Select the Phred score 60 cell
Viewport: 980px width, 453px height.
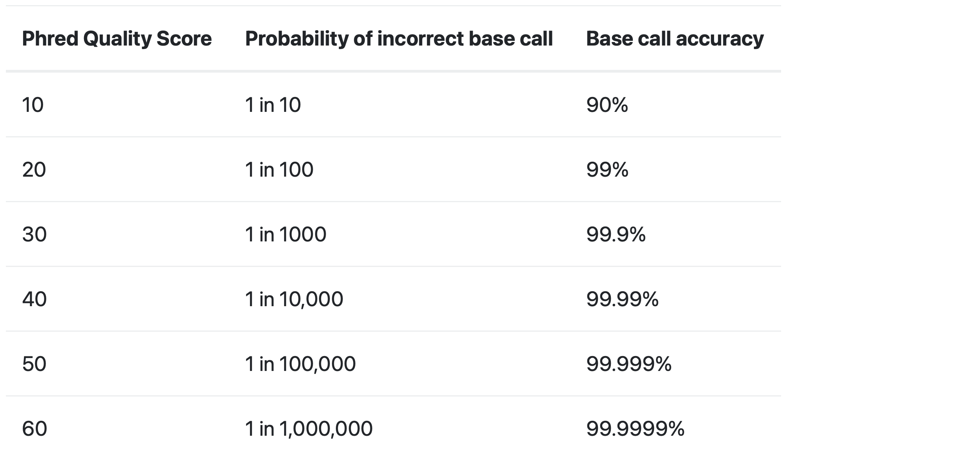(x=35, y=428)
